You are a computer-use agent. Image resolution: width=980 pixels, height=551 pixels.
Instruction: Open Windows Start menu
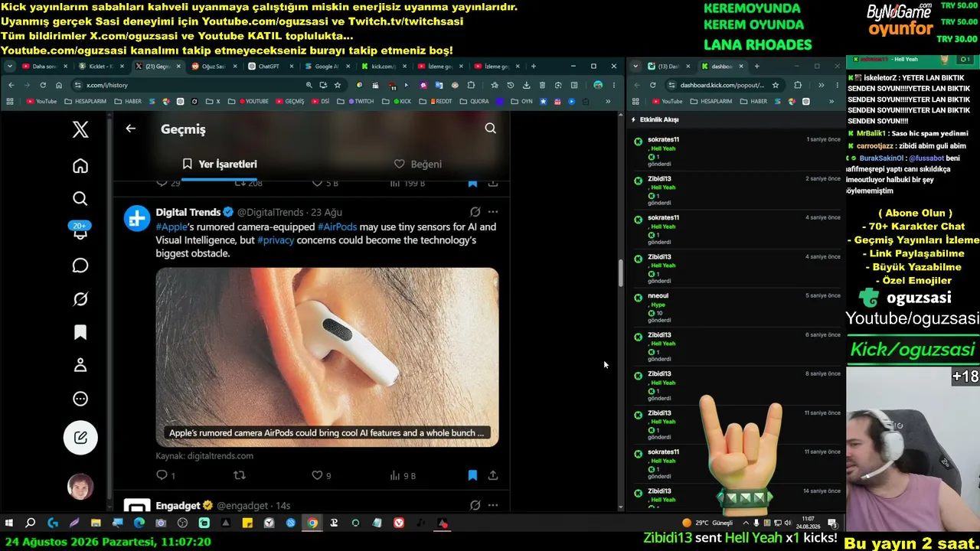9,523
